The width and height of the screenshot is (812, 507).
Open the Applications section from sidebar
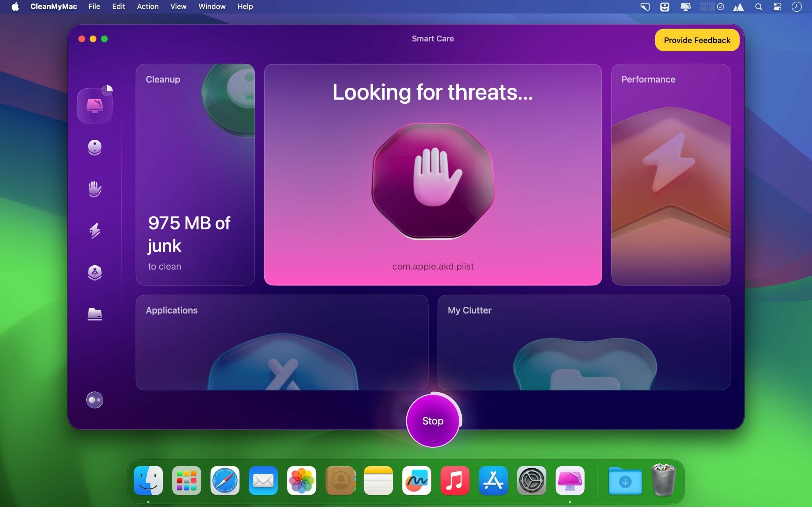pyautogui.click(x=95, y=273)
